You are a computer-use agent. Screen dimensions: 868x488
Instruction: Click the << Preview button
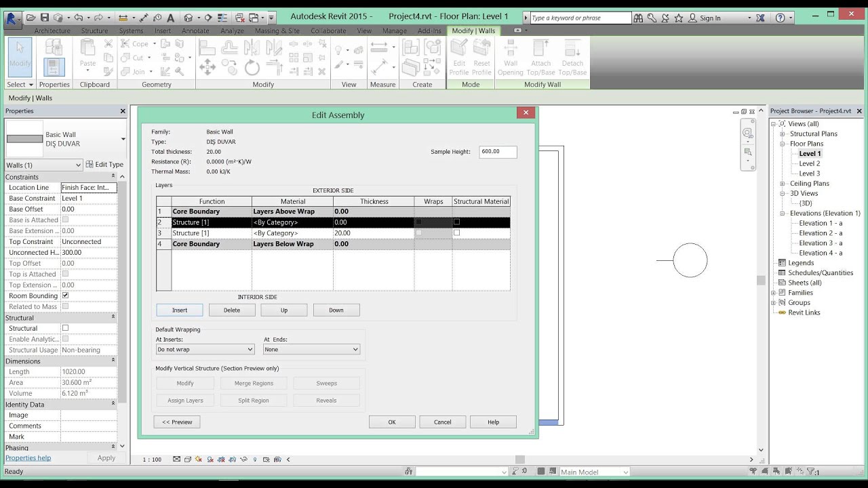click(x=177, y=422)
